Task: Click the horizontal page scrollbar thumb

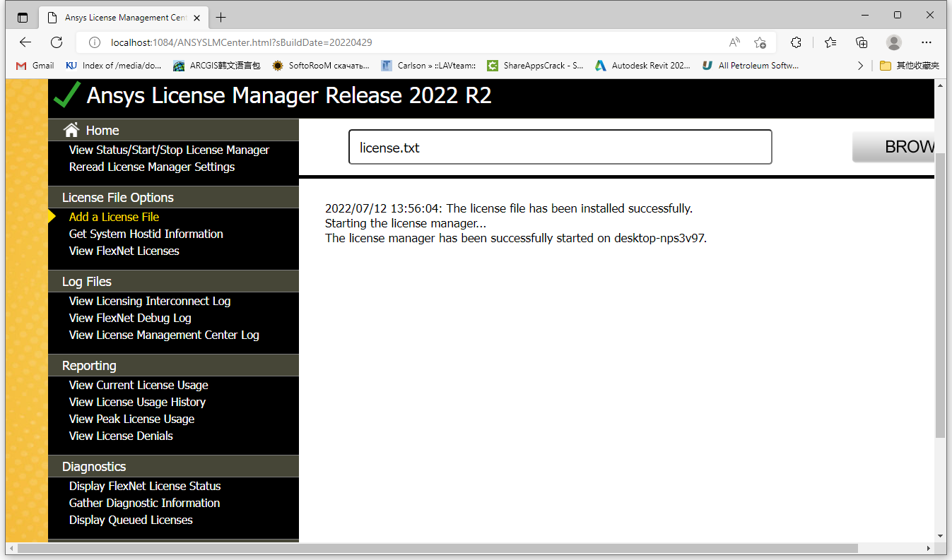Action: pyautogui.click(x=437, y=548)
